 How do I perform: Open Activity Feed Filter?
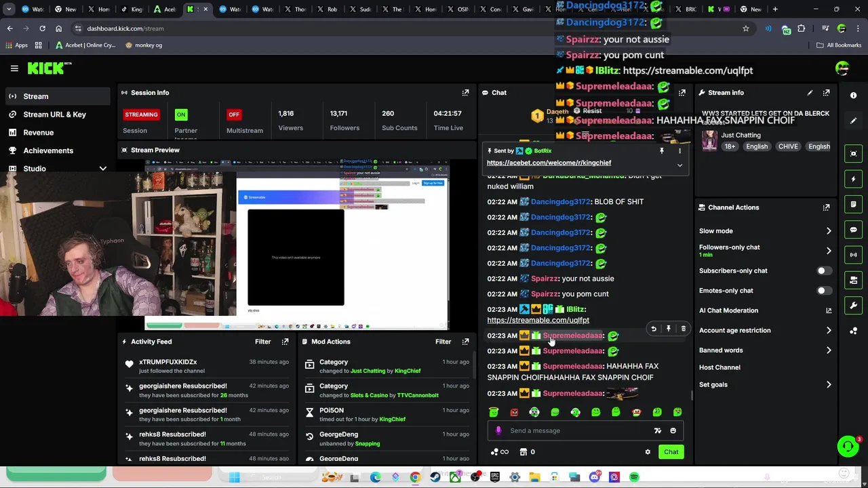tap(262, 342)
